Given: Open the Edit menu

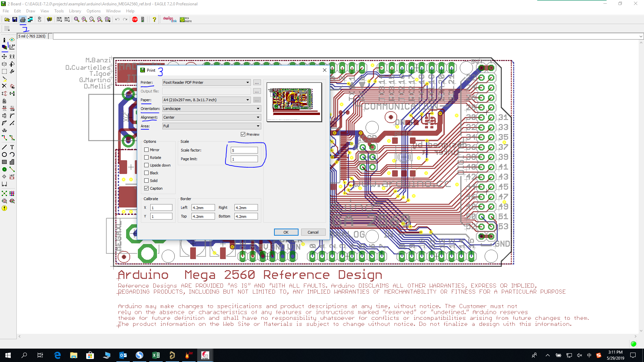Looking at the screenshot, I should pyautogui.click(x=17, y=11).
